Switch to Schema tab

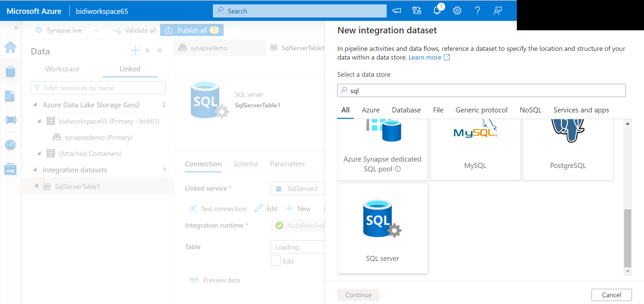246,164
